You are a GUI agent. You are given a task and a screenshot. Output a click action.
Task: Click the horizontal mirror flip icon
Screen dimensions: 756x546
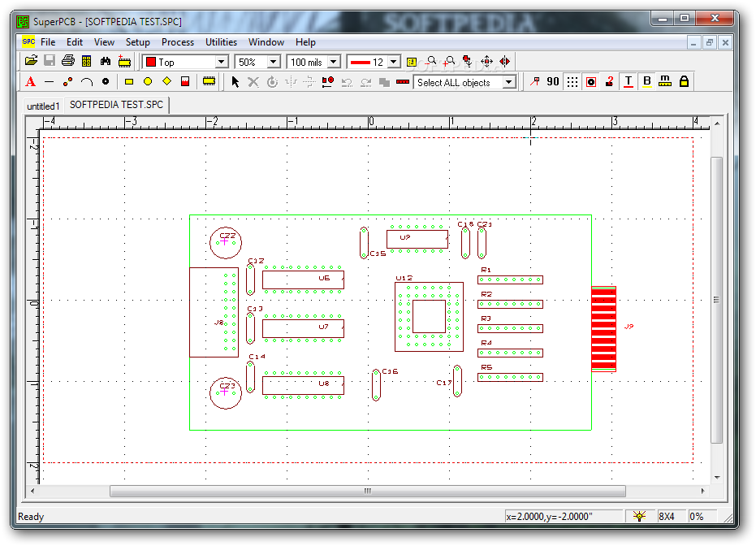[x=505, y=61]
